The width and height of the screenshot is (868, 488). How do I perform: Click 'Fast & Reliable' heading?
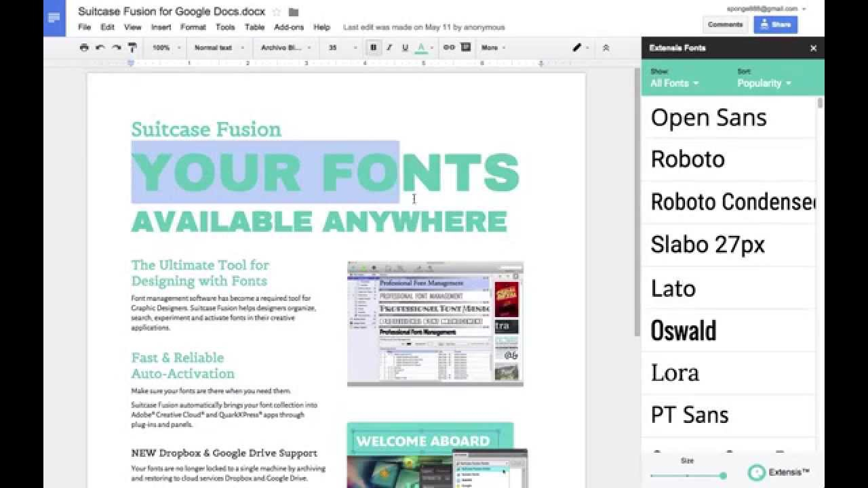tap(178, 358)
